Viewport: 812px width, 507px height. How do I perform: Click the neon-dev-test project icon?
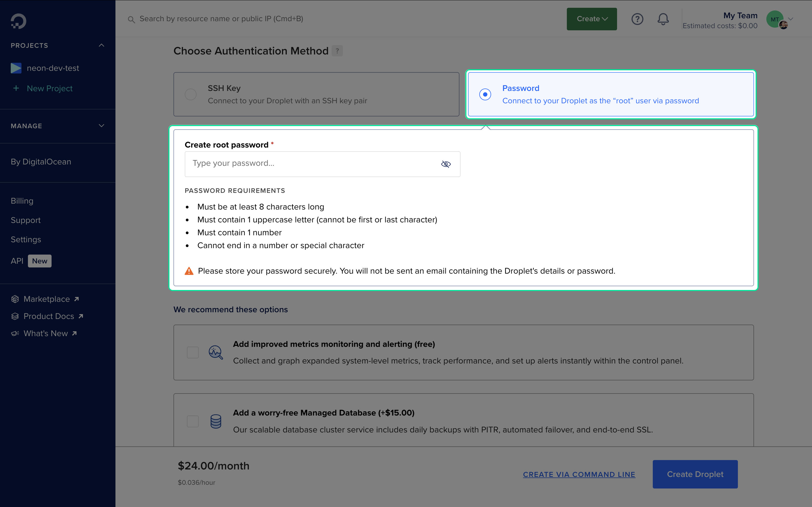tap(16, 68)
